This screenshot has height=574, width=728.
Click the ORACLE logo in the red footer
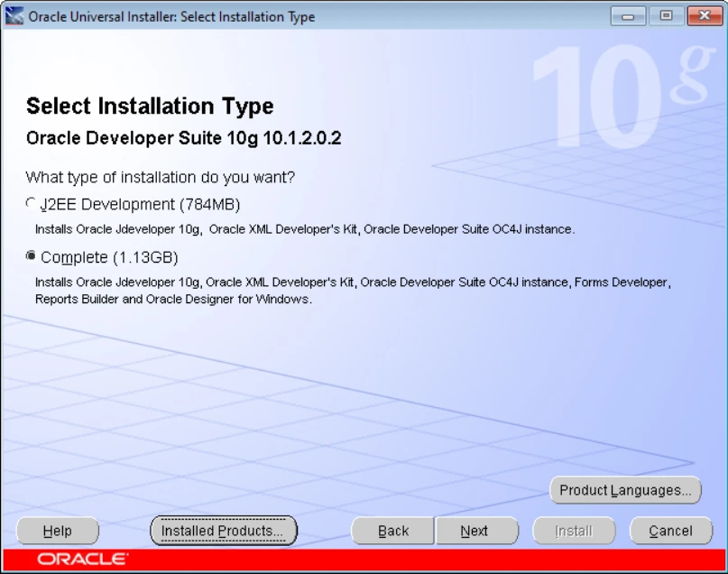82,559
